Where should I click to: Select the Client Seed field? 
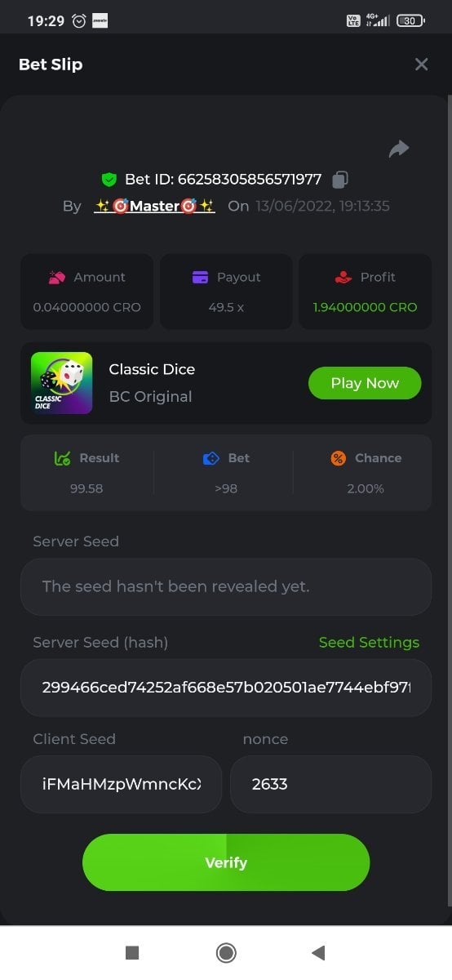tap(121, 784)
